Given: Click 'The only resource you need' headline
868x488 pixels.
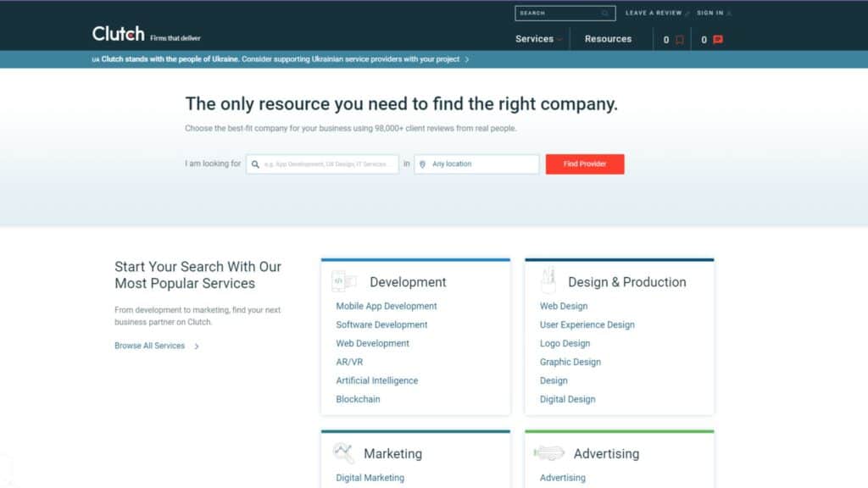Looking at the screenshot, I should [401, 104].
